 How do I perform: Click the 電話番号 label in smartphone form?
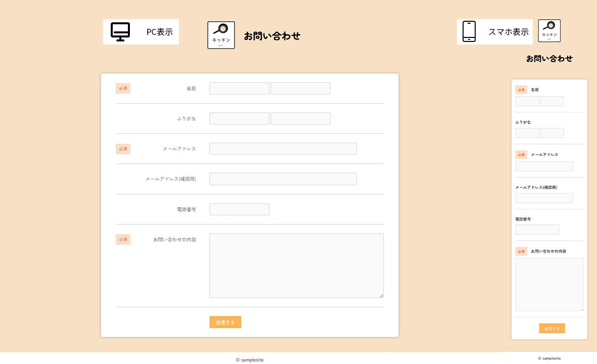click(x=523, y=219)
